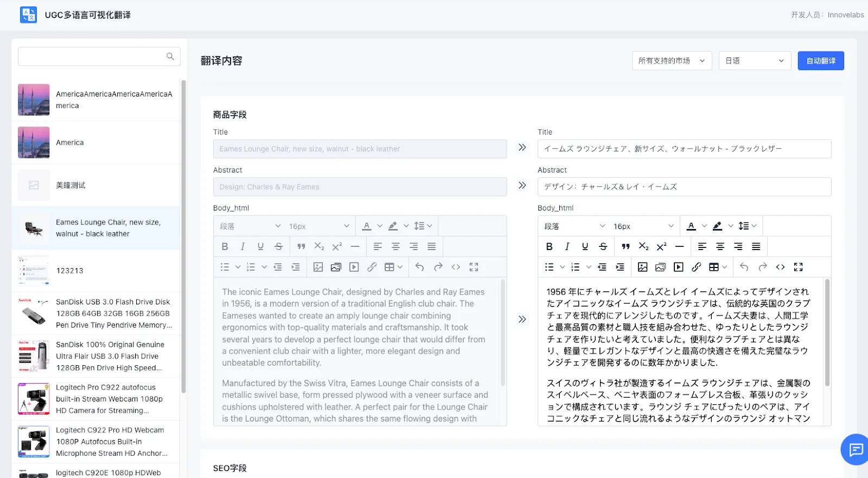Expand bullet list style options in Japanese editor
This screenshot has width=868, height=478.
coord(563,267)
